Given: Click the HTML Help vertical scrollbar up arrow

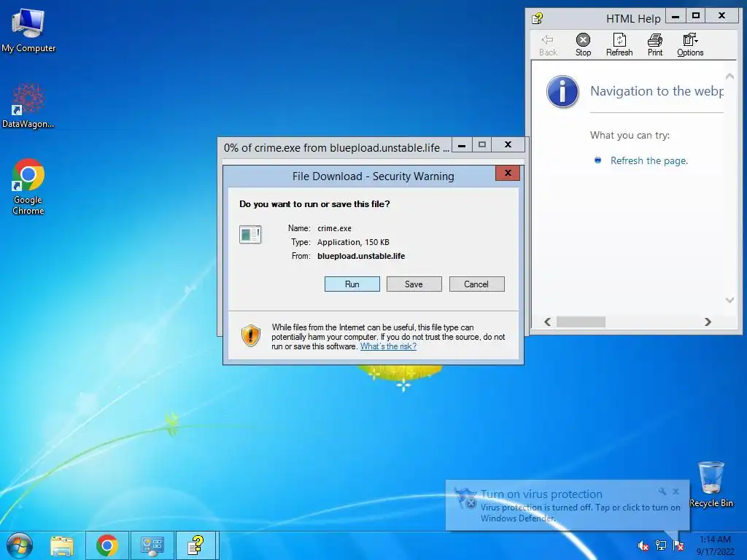Looking at the screenshot, I should pyautogui.click(x=729, y=76).
